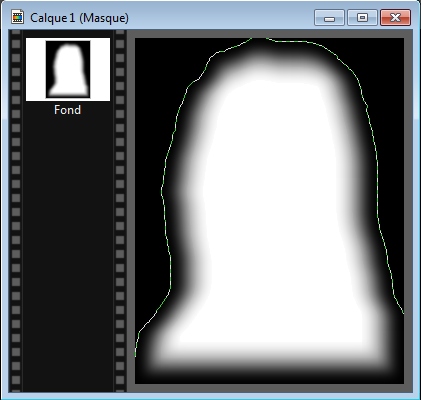Image resolution: width=421 pixels, height=400 pixels.
Task: Select the Fond layer thumbnail
Action: coord(68,69)
